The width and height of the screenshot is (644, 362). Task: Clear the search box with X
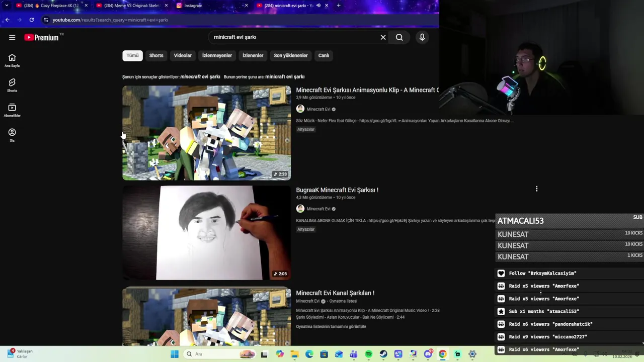383,37
